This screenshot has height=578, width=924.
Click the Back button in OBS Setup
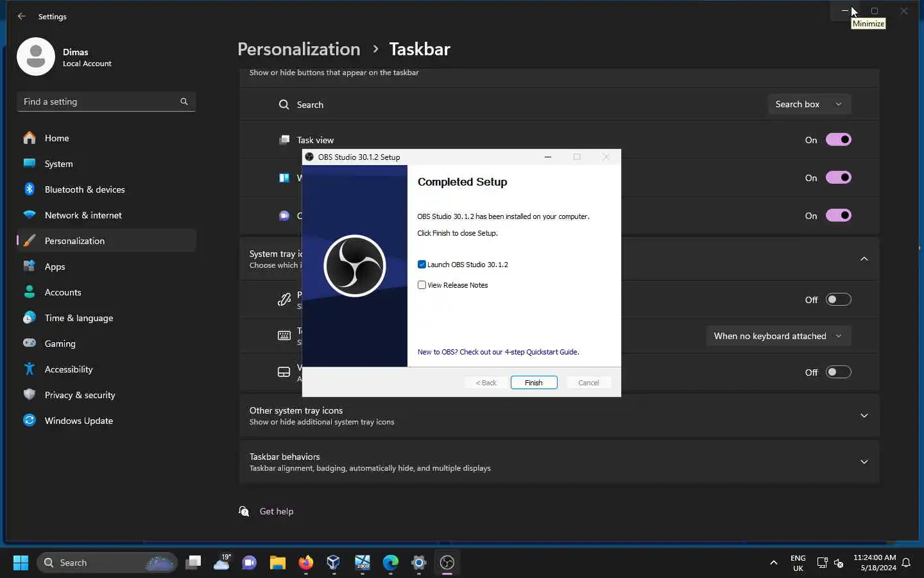click(x=486, y=383)
